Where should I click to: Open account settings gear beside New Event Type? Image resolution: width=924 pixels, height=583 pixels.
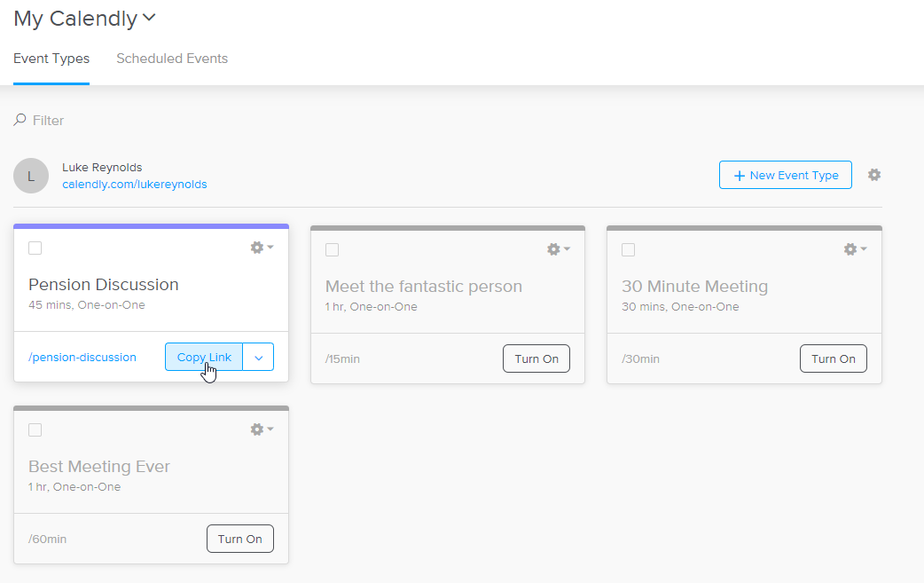[x=874, y=175]
